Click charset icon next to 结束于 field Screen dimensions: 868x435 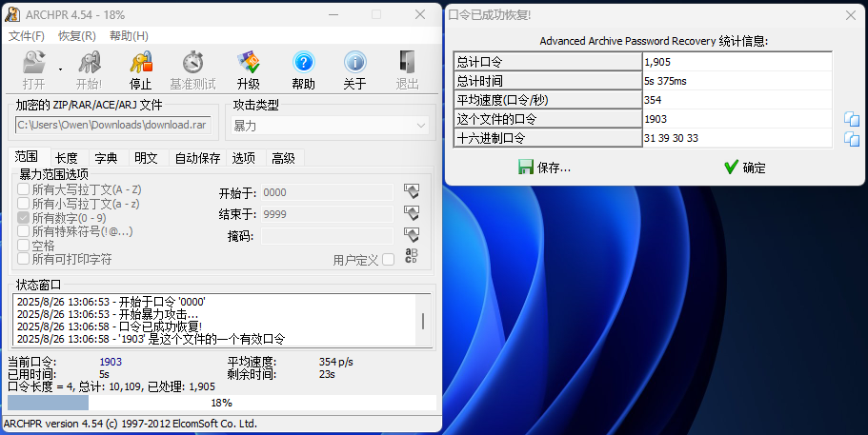[x=412, y=213]
